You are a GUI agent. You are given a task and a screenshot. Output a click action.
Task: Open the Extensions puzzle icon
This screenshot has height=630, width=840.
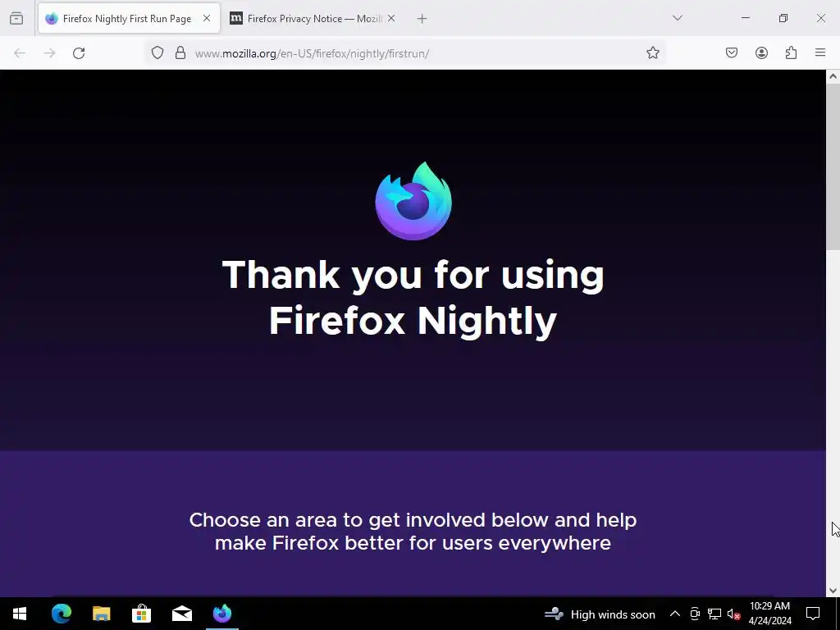tap(791, 52)
